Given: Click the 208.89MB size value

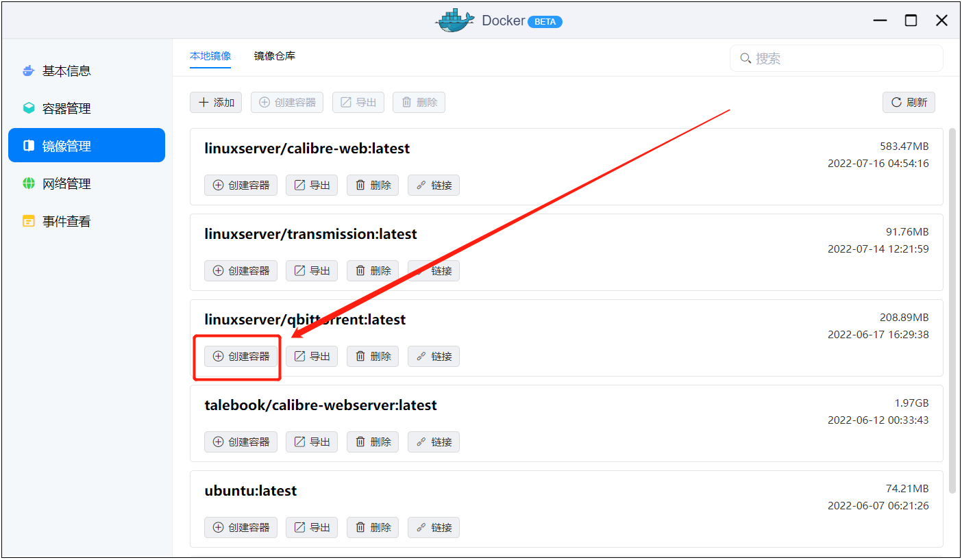Looking at the screenshot, I should click(904, 318).
